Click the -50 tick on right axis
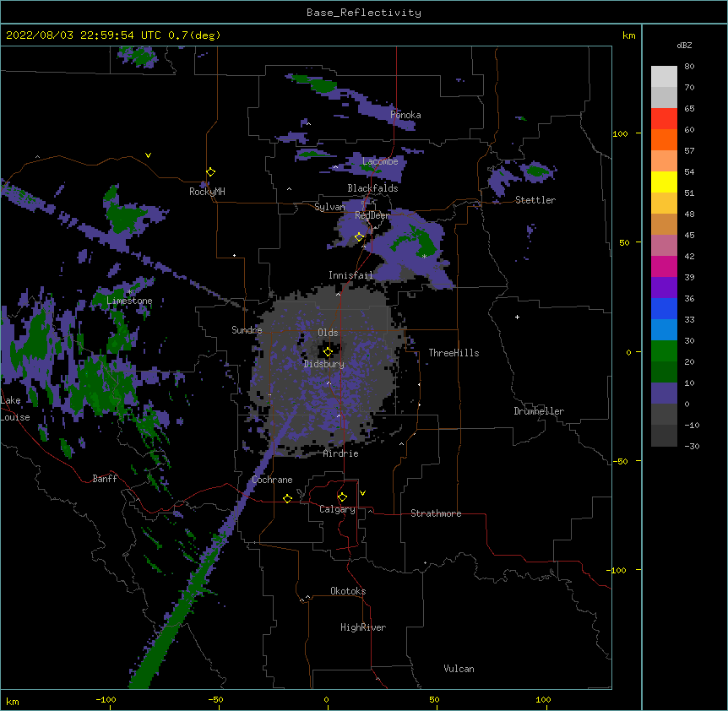 tap(620, 461)
